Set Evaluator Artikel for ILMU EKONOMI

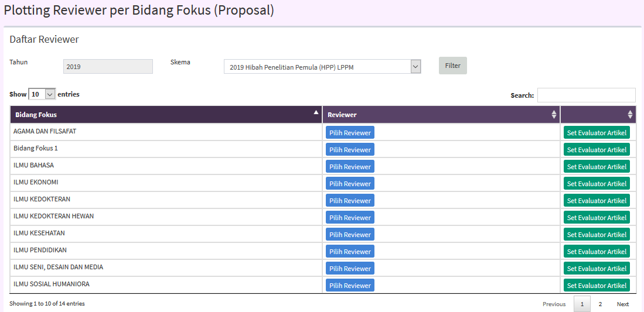click(597, 183)
